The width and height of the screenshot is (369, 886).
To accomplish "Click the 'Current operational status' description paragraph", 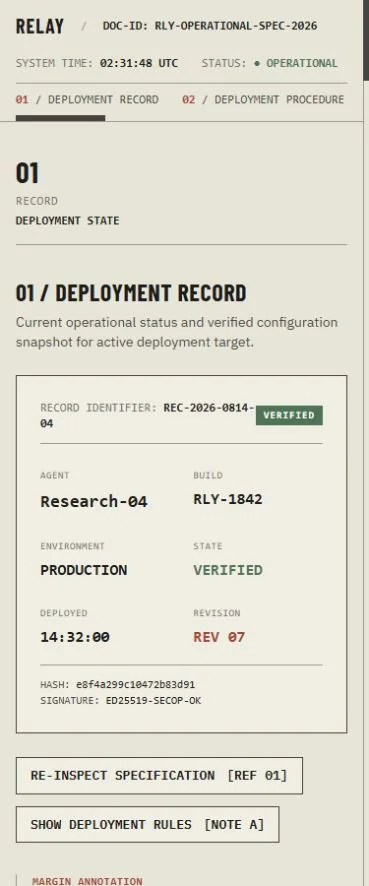I will point(177,332).
